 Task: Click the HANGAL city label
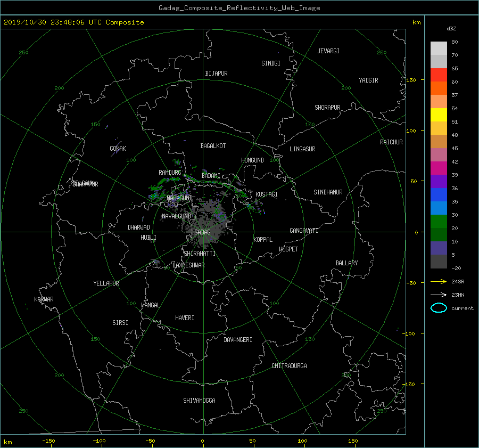point(150,305)
